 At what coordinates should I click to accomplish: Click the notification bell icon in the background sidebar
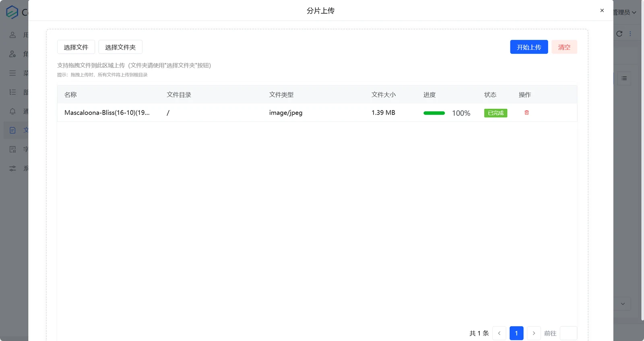pyautogui.click(x=13, y=111)
